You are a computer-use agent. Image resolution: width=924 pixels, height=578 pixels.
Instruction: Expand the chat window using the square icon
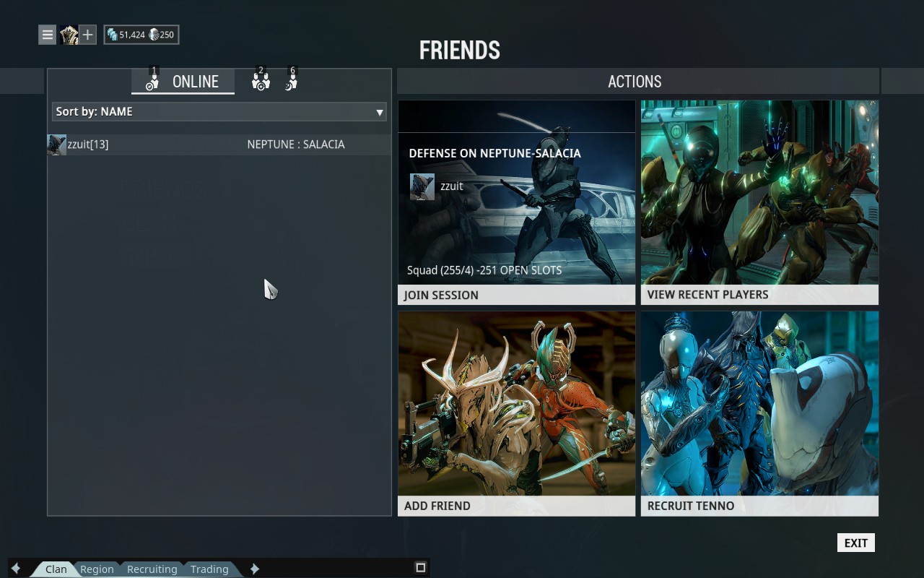[420, 567]
